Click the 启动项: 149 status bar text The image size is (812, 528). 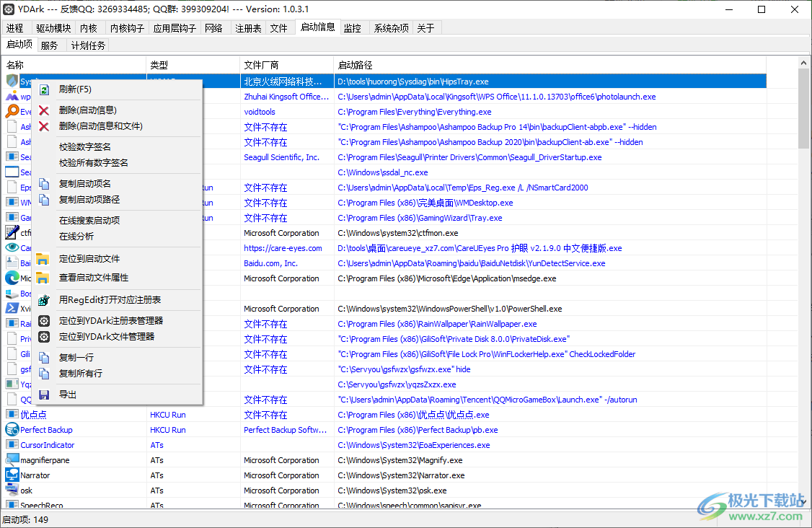click(25, 520)
